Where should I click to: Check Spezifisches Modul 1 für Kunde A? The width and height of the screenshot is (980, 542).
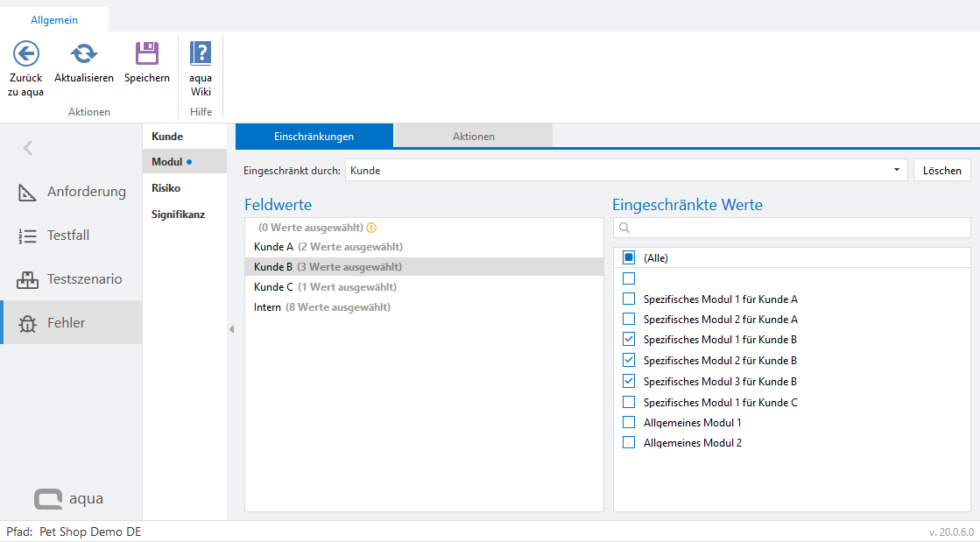[x=629, y=299]
